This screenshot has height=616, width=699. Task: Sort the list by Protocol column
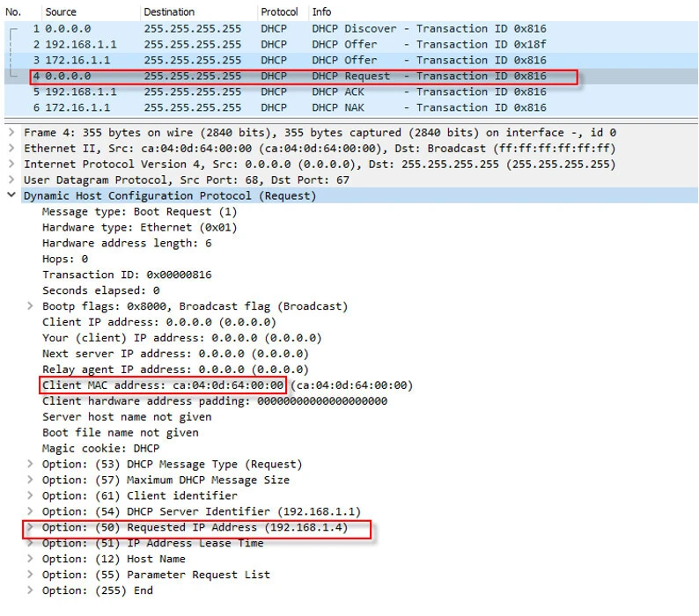click(x=278, y=12)
